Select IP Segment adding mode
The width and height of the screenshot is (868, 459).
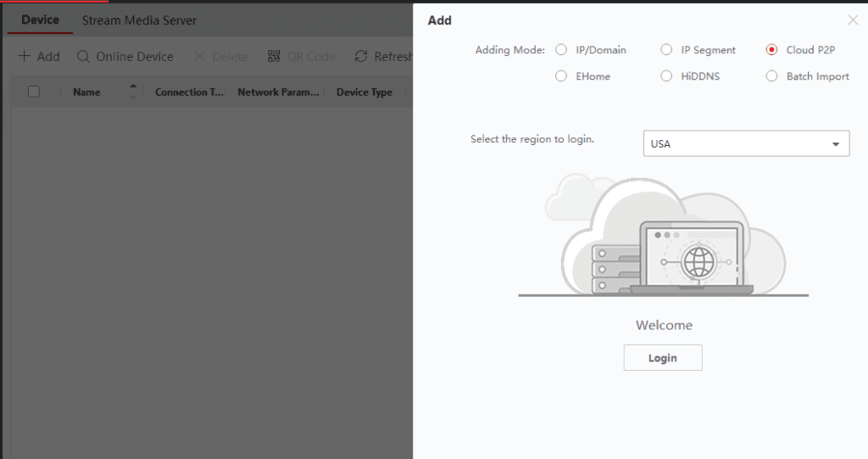pos(666,50)
